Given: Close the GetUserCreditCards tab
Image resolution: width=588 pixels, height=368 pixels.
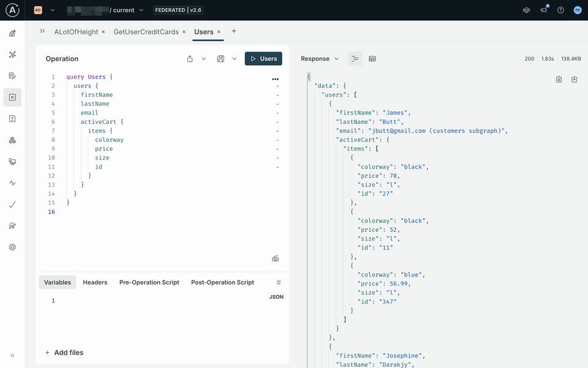Looking at the screenshot, I should click(184, 32).
